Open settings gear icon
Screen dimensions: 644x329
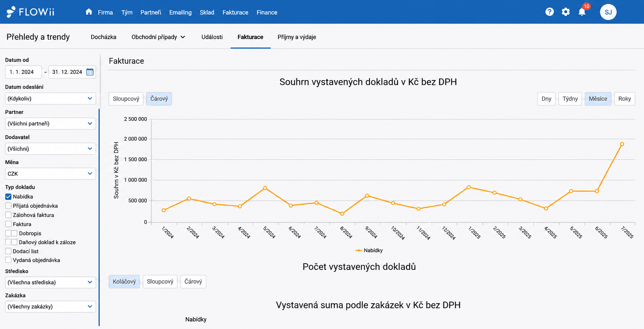566,12
